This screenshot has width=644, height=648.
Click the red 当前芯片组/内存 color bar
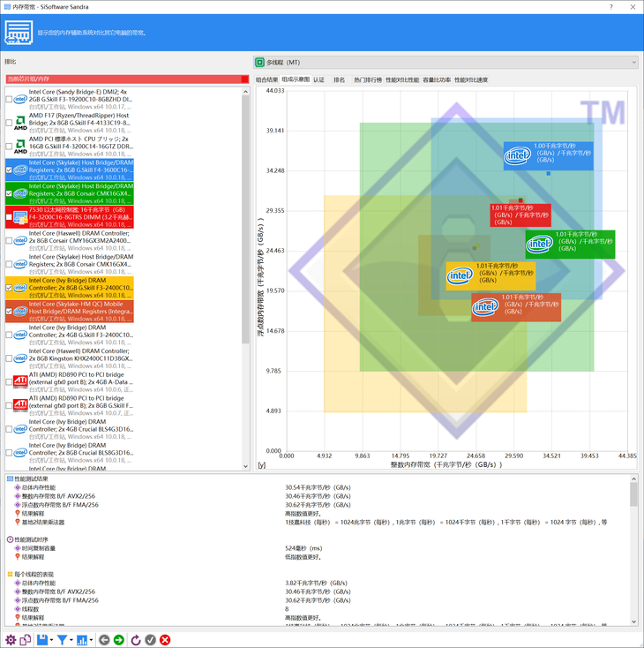pyautogui.click(x=127, y=79)
